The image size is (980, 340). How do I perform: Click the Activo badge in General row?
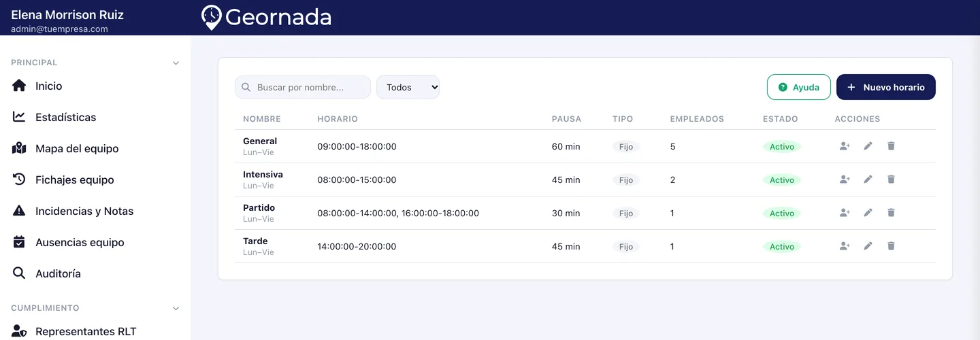tap(782, 147)
